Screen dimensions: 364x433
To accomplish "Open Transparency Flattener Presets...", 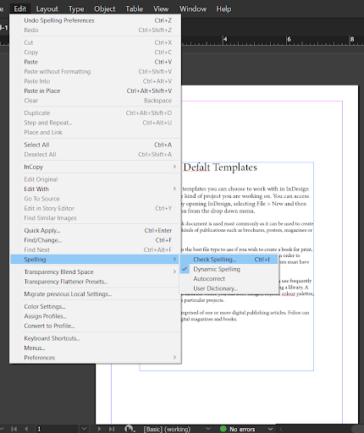I will 96,281.
